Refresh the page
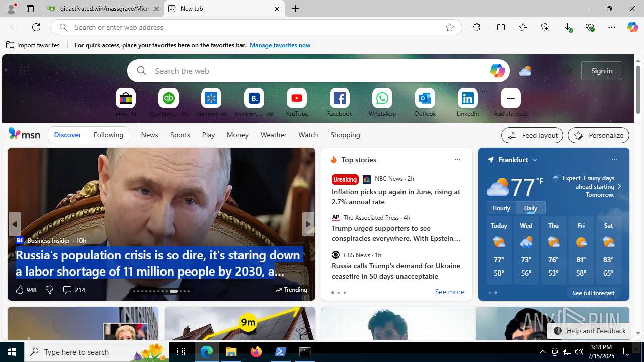 (x=36, y=27)
